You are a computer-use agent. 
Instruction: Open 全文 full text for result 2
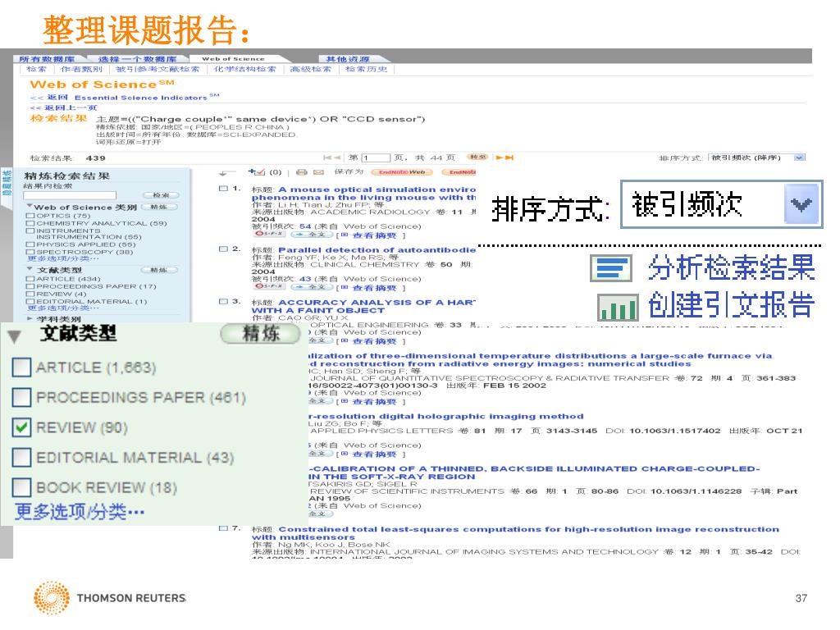[x=313, y=287]
